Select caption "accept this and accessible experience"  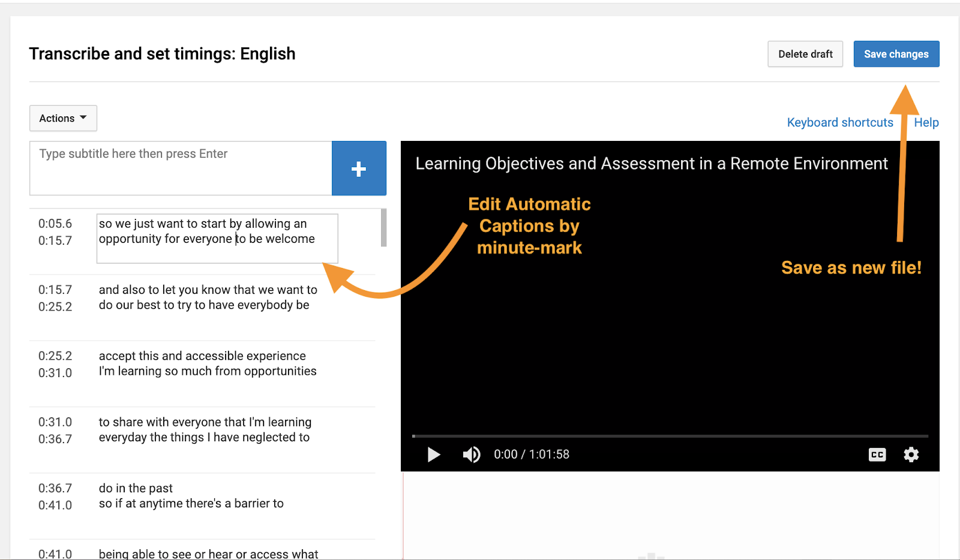coord(208,363)
